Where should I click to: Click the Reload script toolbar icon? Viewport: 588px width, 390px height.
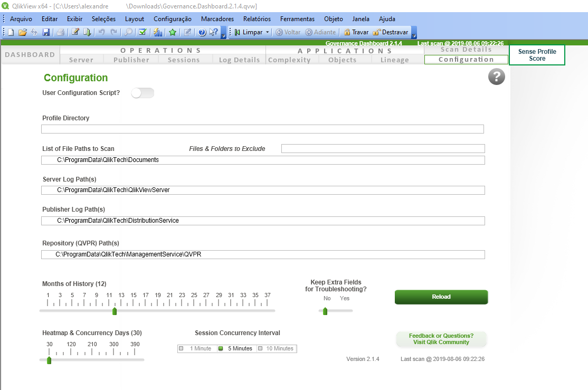pyautogui.click(x=87, y=32)
